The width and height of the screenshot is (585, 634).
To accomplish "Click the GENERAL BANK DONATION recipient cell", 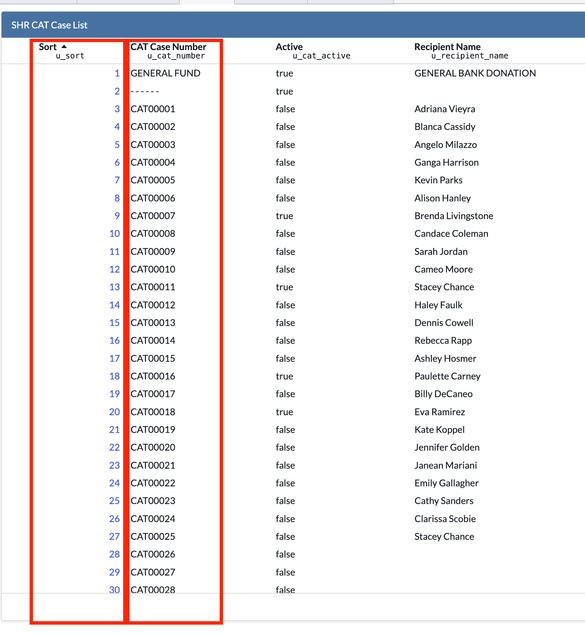I will click(x=475, y=73).
